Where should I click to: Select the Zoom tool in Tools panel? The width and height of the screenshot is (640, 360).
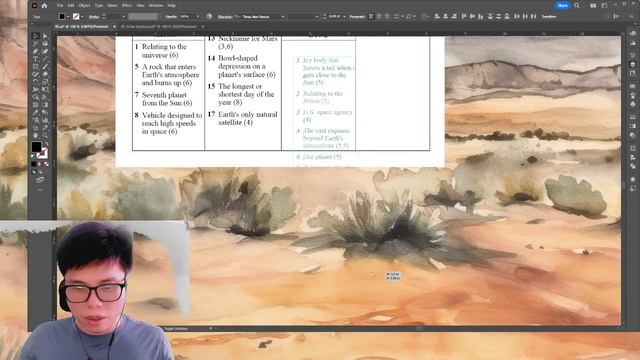pos(45,136)
